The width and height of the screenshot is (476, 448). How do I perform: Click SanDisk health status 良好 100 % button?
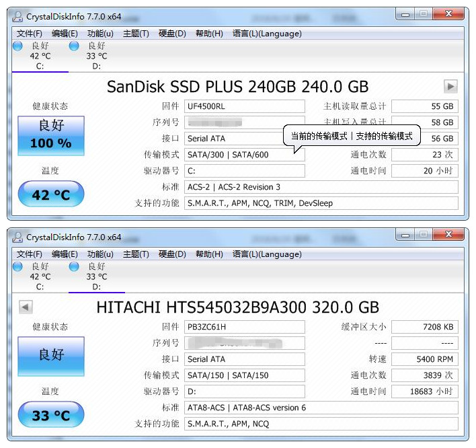(x=51, y=135)
